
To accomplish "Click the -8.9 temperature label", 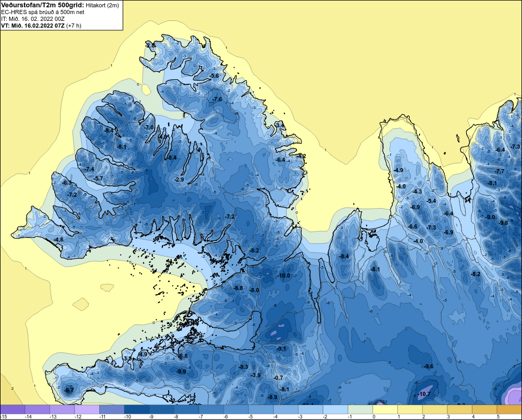I will tap(272, 397).
